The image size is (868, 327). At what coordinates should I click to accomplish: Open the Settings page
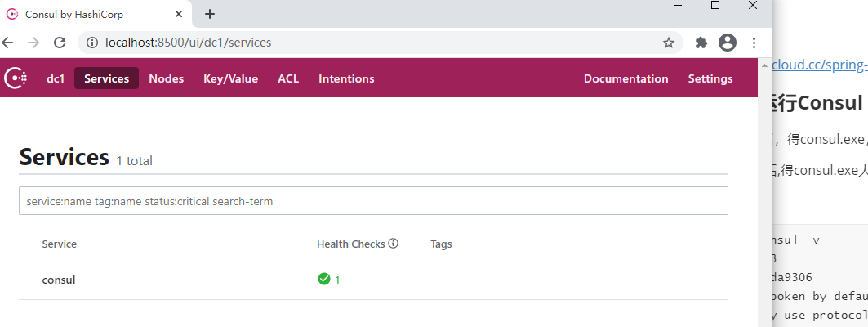[x=710, y=78]
